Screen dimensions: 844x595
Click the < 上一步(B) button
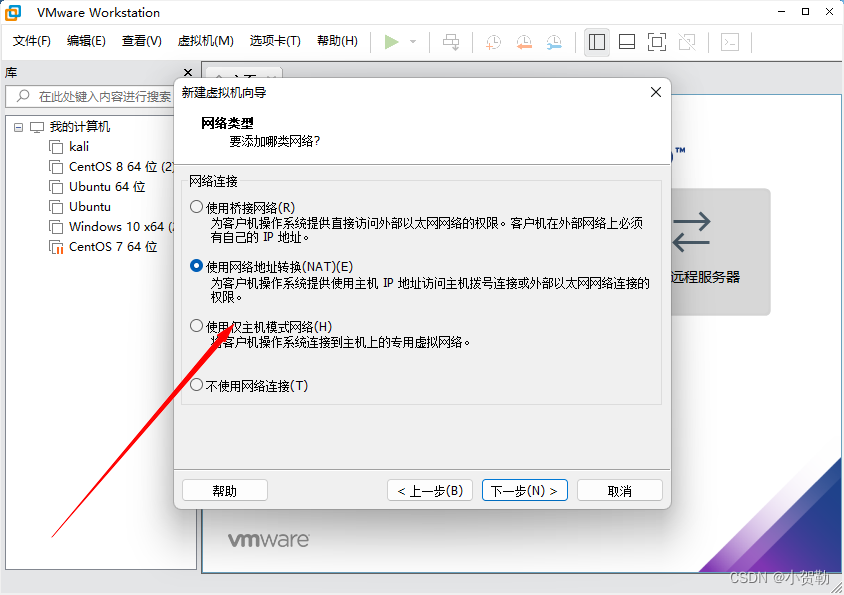430,491
